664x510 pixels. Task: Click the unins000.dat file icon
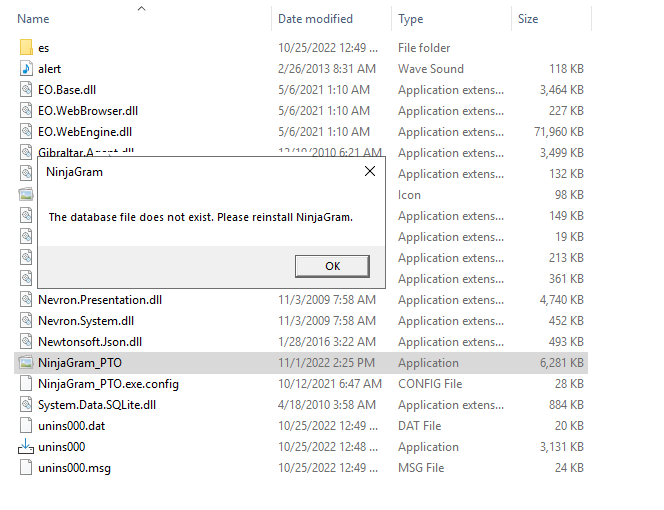pyautogui.click(x=26, y=426)
